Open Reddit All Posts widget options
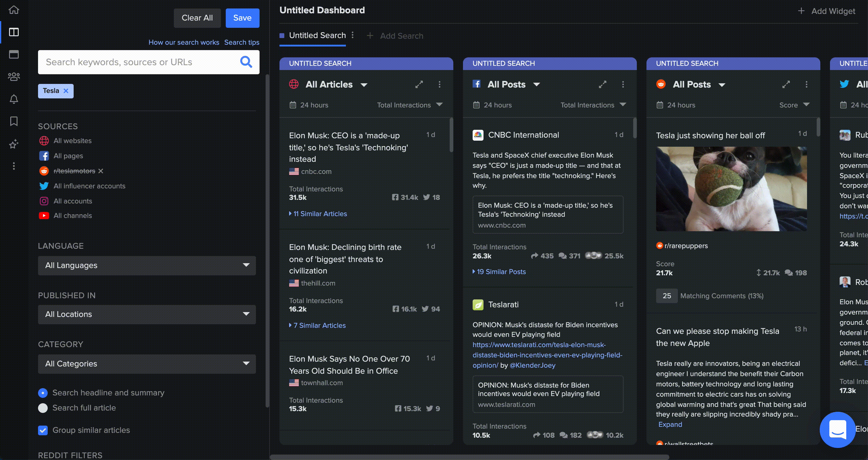This screenshot has width=868, height=460. click(806, 84)
